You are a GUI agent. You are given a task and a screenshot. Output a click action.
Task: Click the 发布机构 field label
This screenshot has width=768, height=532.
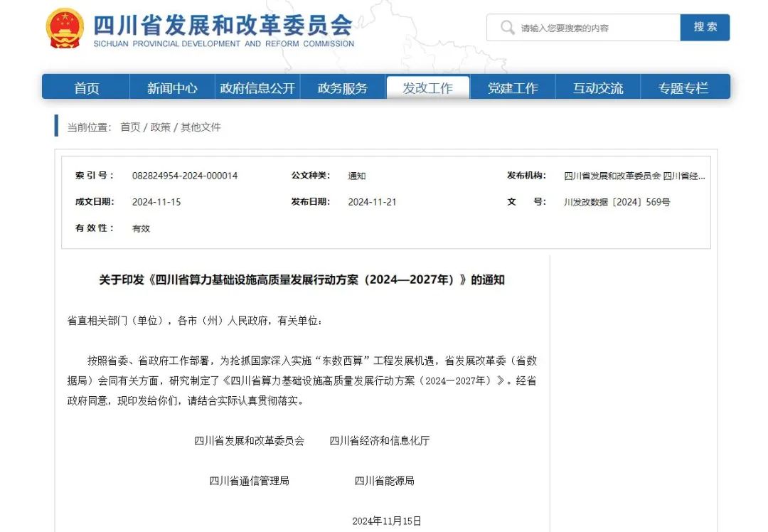click(x=526, y=176)
